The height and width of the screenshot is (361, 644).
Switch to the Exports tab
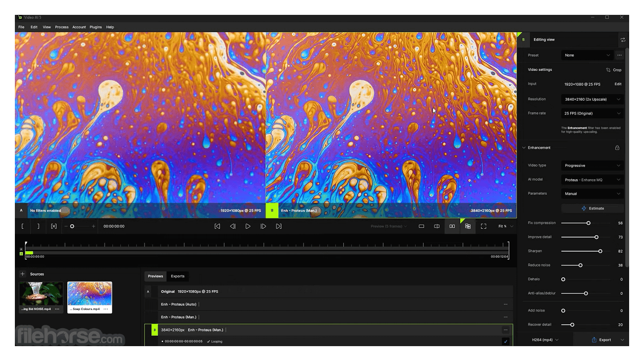(x=178, y=276)
